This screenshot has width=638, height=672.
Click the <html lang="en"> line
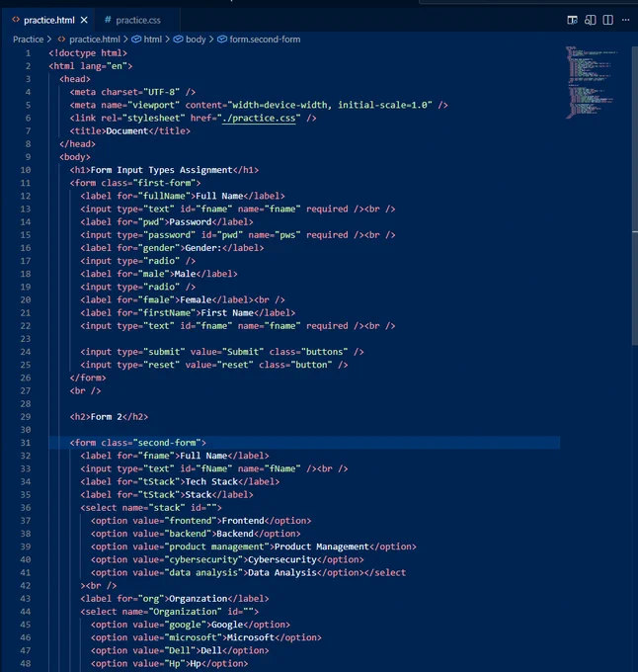click(90, 66)
